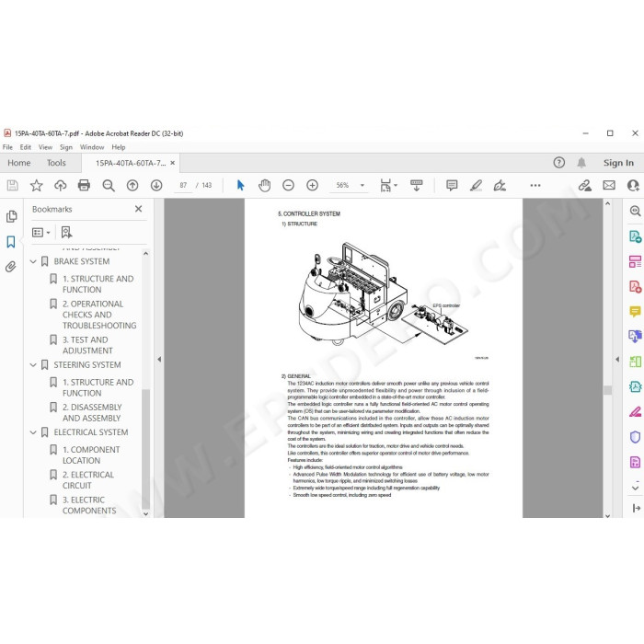Open bookmark 3. TEST AND ADJUSTMENT
This screenshot has width=644, height=644.
87,345
